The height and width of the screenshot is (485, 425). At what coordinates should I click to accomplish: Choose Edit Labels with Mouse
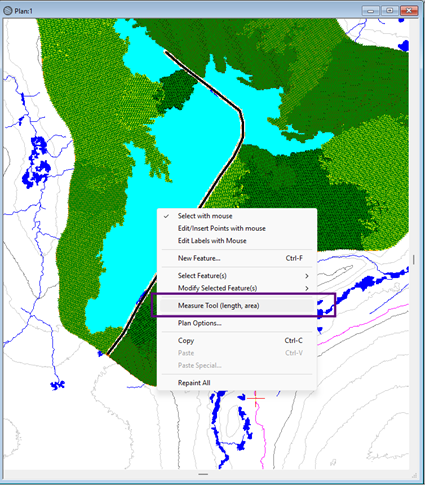pos(237,241)
